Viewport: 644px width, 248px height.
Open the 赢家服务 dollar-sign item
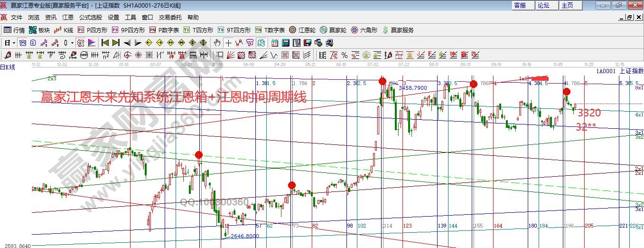point(398,30)
